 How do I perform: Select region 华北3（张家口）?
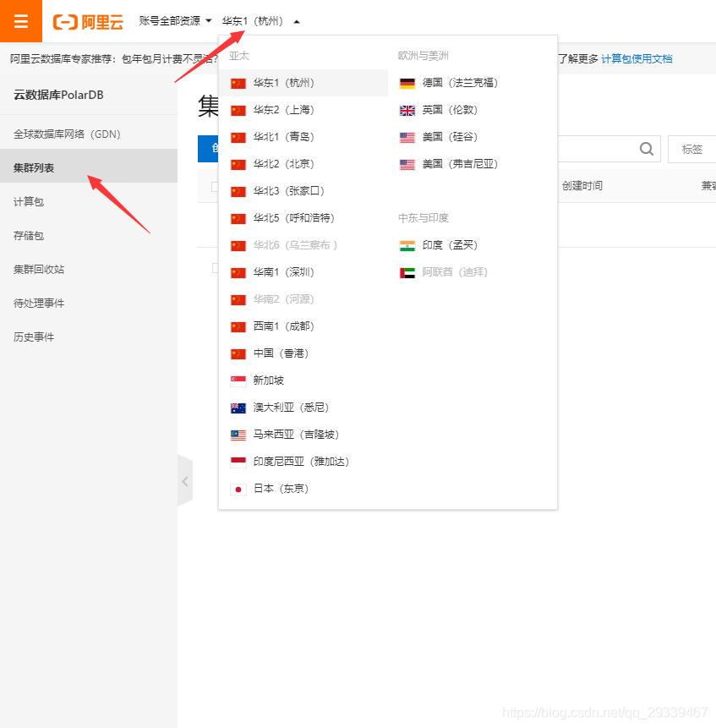[x=303, y=191]
